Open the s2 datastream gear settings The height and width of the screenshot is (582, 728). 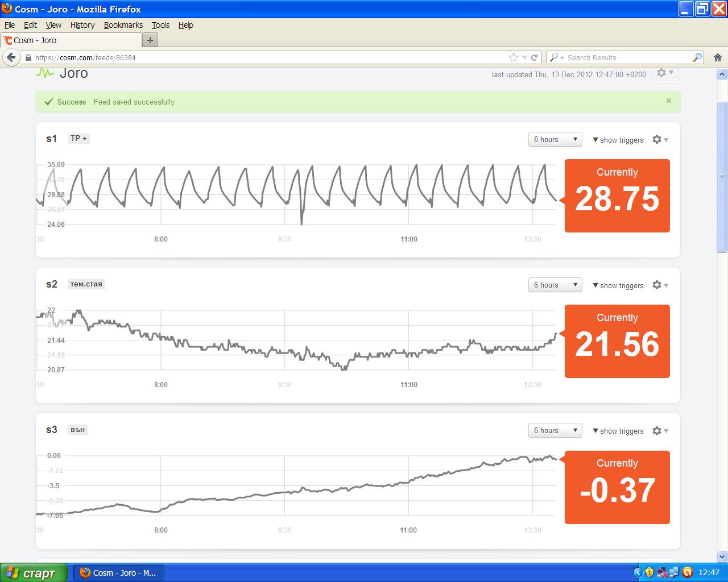[x=660, y=285]
